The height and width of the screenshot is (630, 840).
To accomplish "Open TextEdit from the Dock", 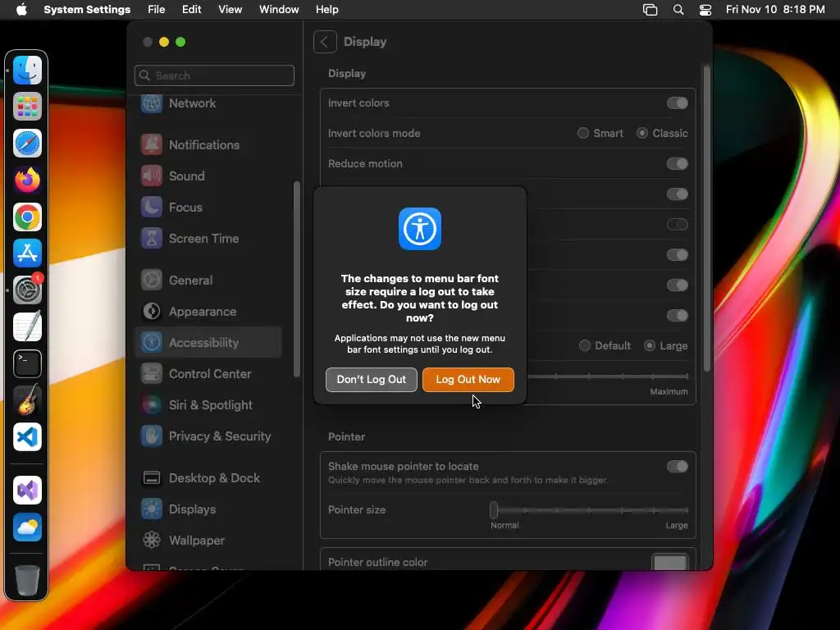I will click(x=27, y=326).
